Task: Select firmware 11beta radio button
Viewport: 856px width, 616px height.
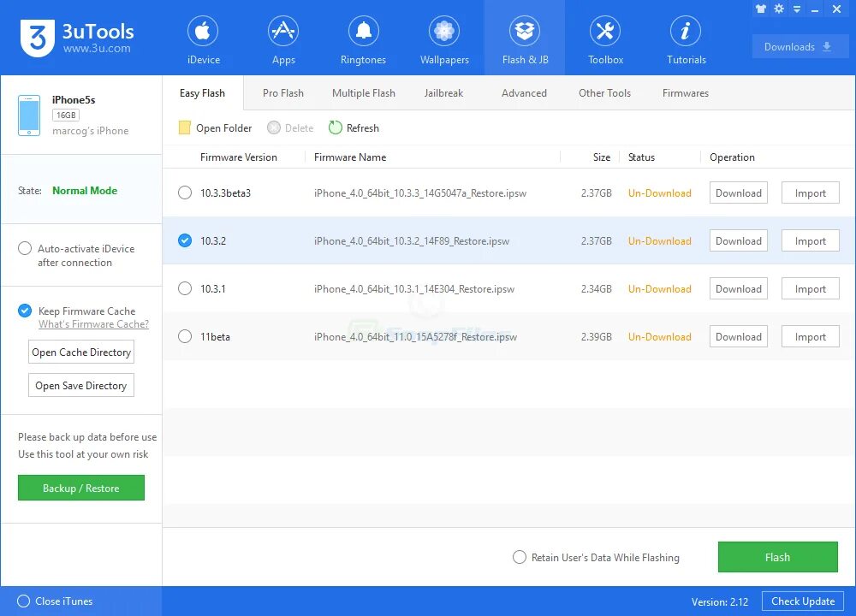Action: (x=185, y=336)
